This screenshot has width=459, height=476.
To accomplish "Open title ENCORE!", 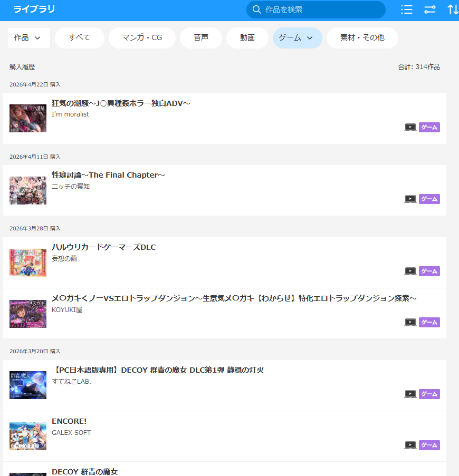I will (69, 421).
